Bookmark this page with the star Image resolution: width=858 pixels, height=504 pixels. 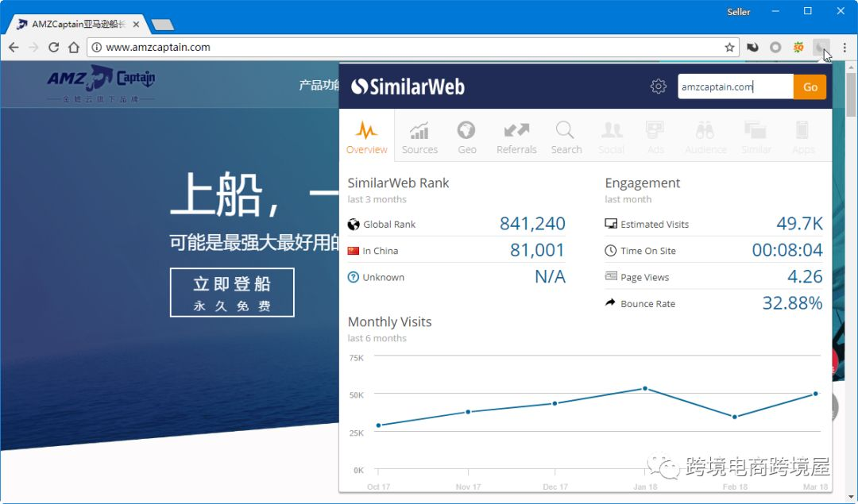[729, 48]
